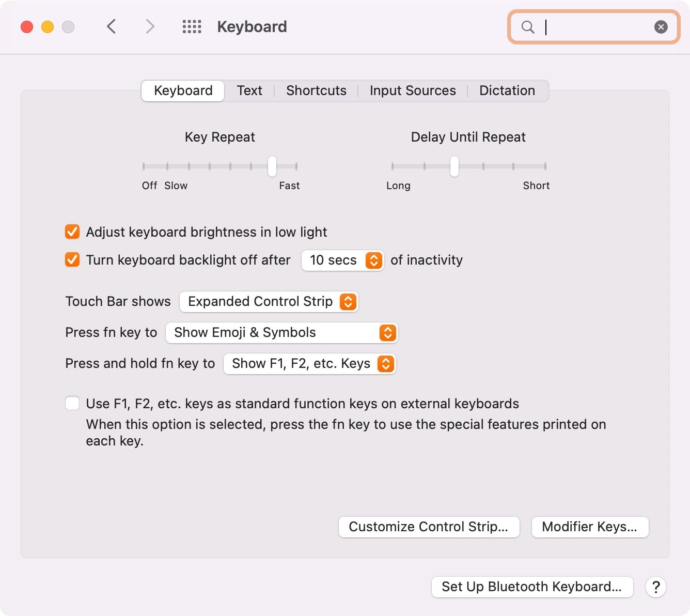Open help with the question mark button
The height and width of the screenshot is (616, 690).
click(x=656, y=587)
